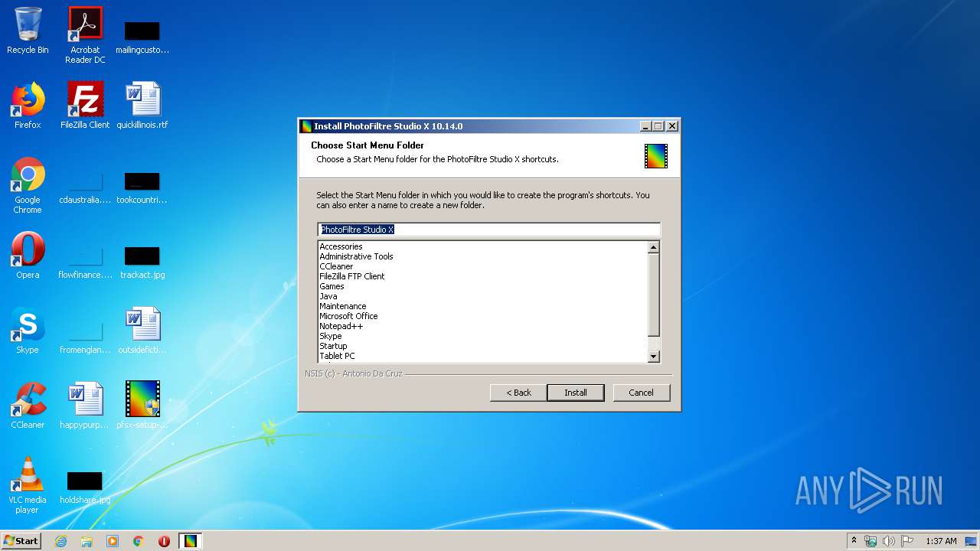
Task: Click the network tray icon
Action: pos(871,541)
